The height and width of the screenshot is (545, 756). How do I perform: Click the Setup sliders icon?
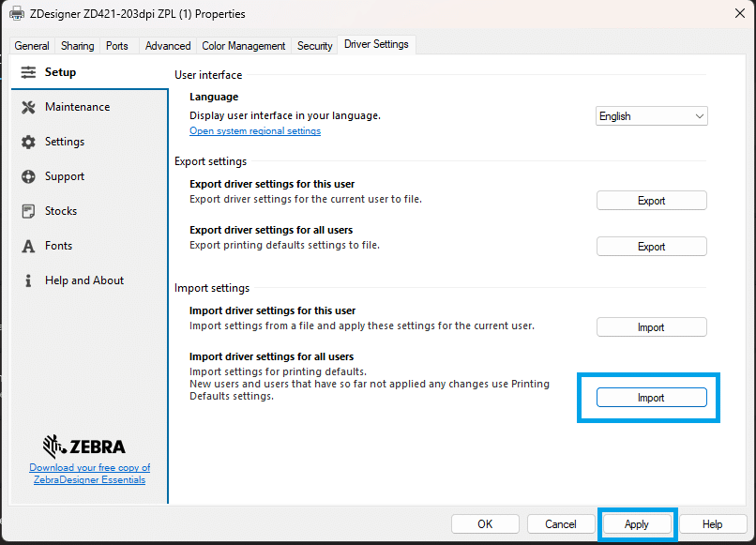[x=28, y=72]
